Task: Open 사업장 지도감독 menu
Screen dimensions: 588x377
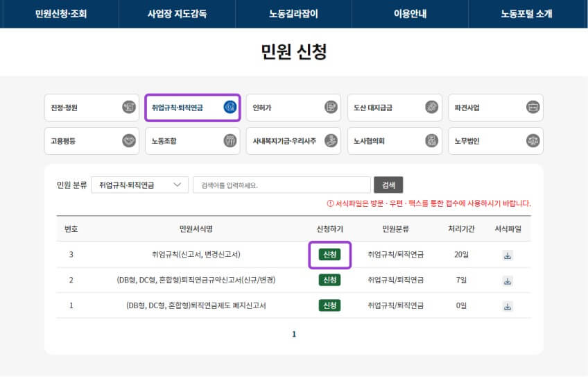Action: coord(177,14)
